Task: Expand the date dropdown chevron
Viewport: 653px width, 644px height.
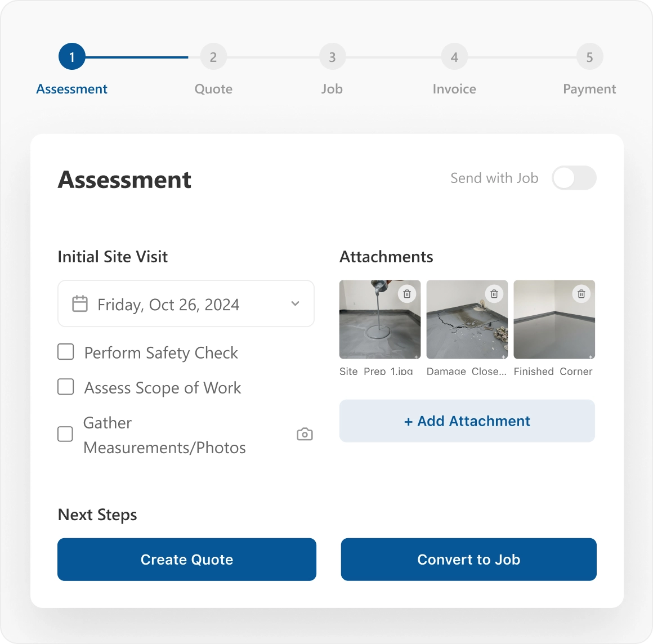Action: tap(295, 304)
